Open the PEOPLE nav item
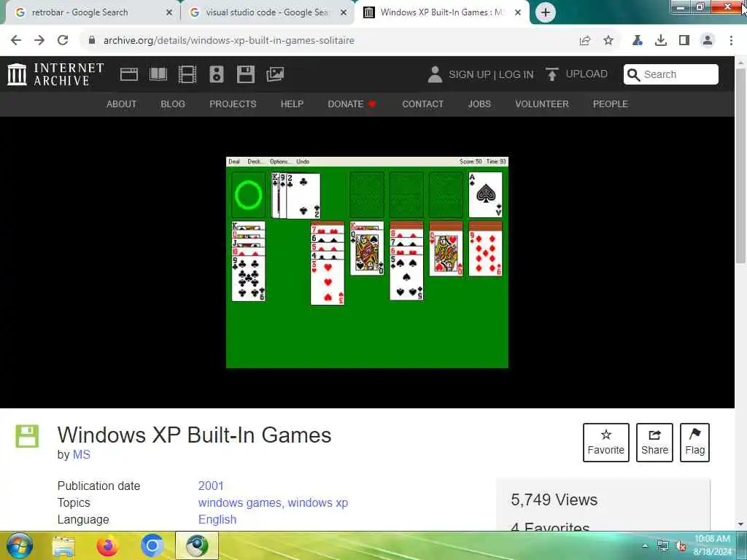The height and width of the screenshot is (560, 747). point(611,104)
